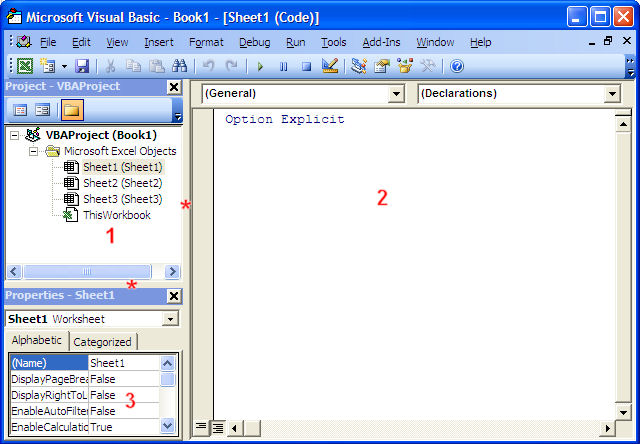Image resolution: width=640 pixels, height=444 pixels.
Task: Click the Option Explicit code line
Action: pos(284,119)
